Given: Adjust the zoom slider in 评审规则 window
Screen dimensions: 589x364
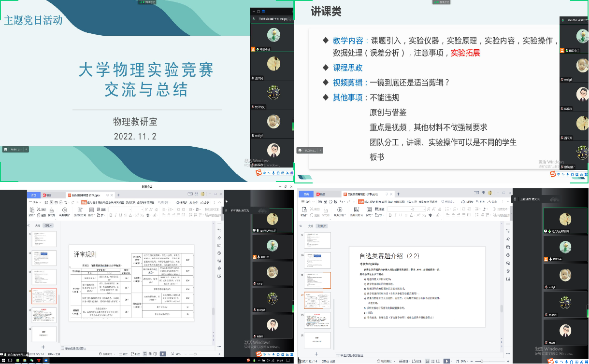Looking at the screenshot, I should pos(196,354).
